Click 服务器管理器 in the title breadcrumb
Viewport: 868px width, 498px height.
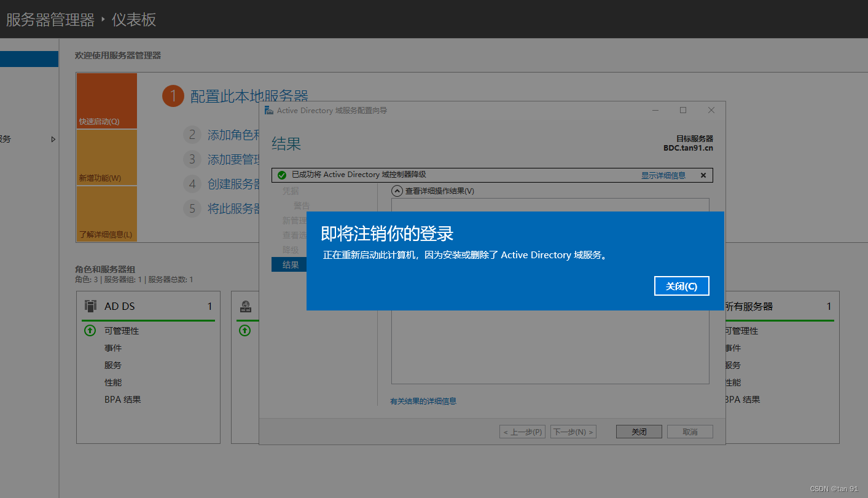click(x=50, y=20)
